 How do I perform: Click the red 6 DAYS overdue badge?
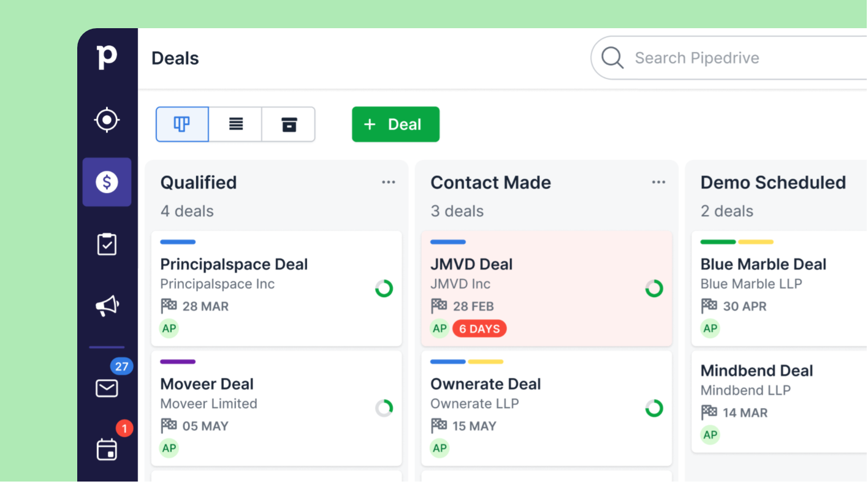[479, 329]
